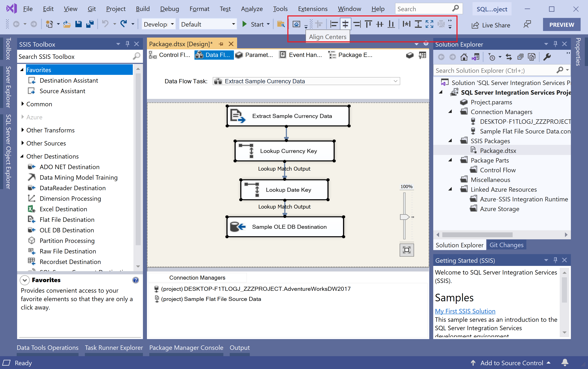
Task: Collapse the Favorites description pane chevron
Action: pos(25,280)
